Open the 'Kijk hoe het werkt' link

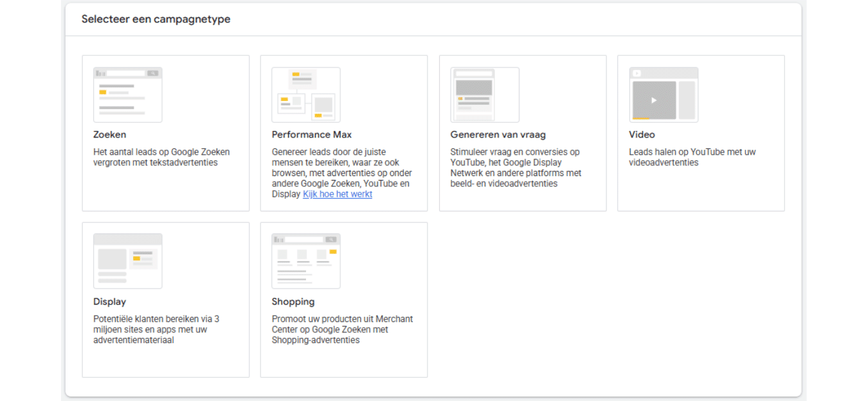pyautogui.click(x=338, y=194)
